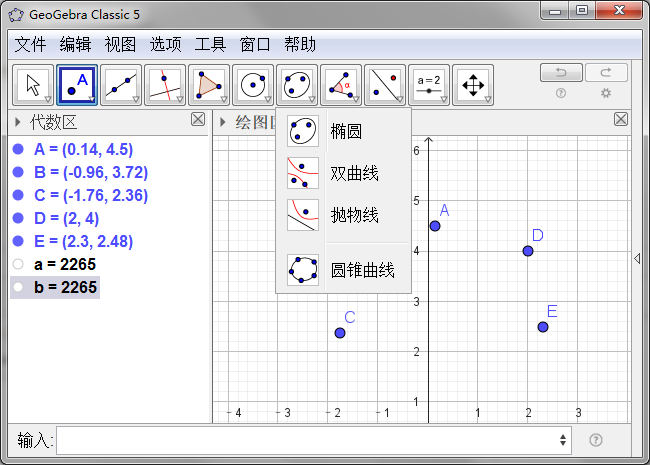Open the Line tool dropdown arrow
Viewport: 650px width, 465px height.
[136, 99]
